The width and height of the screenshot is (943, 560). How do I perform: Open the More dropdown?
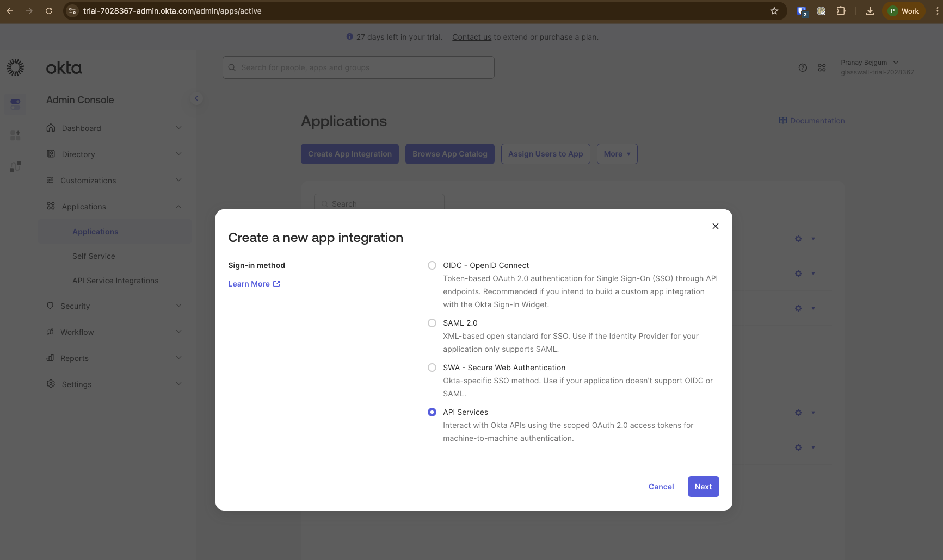[617, 154]
